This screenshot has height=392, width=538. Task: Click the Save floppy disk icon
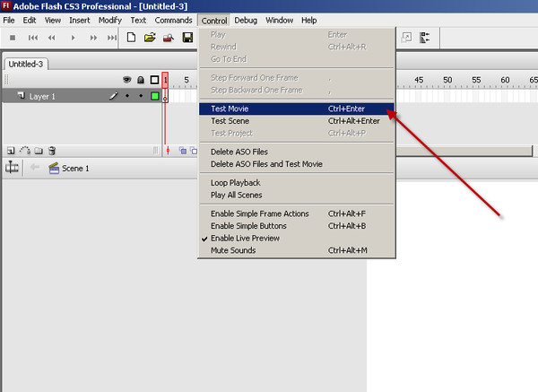pyautogui.click(x=187, y=38)
